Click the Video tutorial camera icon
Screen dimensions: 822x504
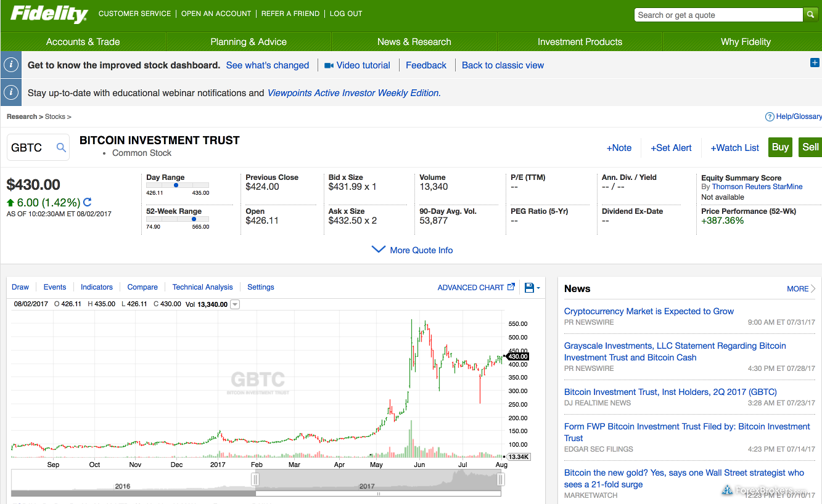[x=329, y=65]
